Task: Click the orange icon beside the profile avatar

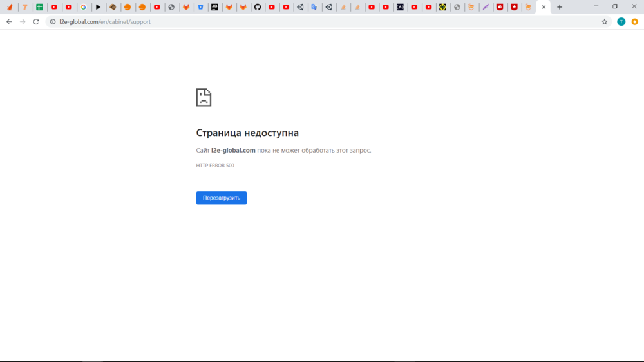Action: [634, 22]
